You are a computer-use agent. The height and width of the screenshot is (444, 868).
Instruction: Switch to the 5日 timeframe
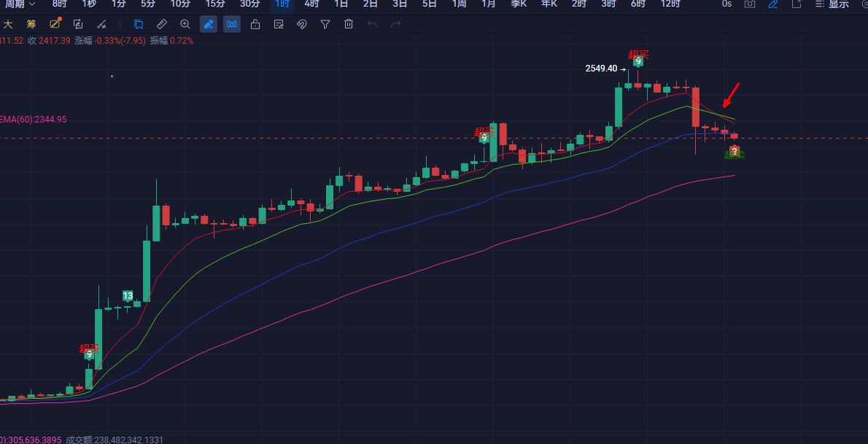click(429, 4)
